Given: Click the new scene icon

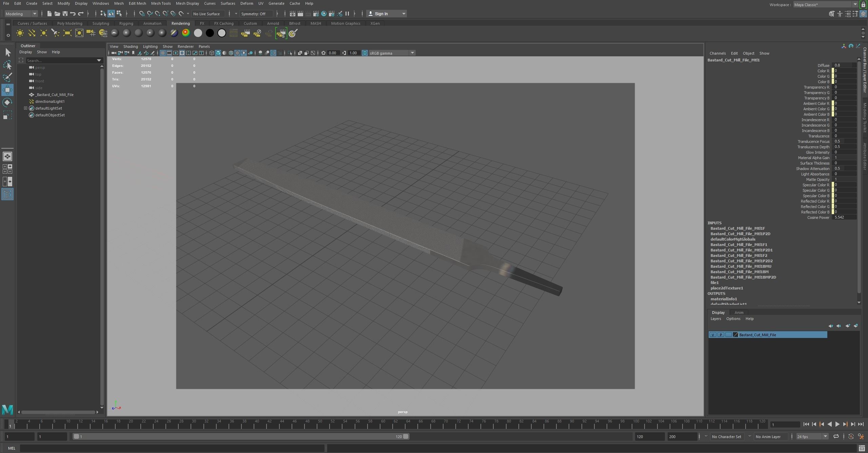Looking at the screenshot, I should (x=49, y=14).
